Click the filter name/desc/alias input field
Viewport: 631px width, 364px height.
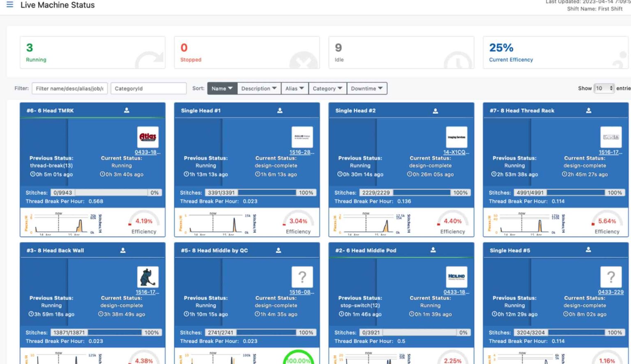point(69,88)
